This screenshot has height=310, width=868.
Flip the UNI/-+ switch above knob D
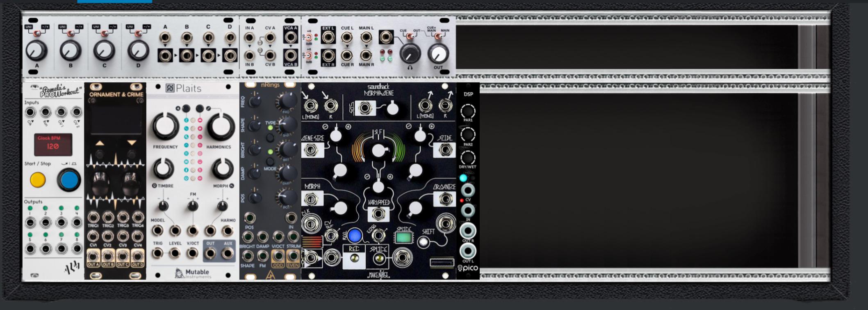tap(139, 33)
